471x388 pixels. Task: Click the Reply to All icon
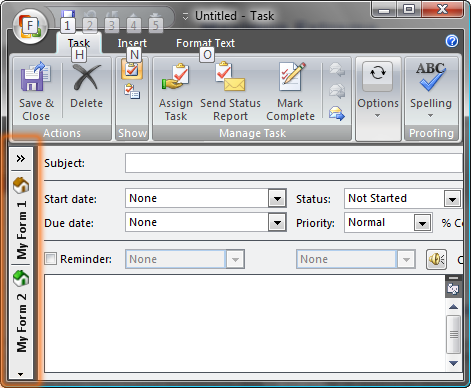tap(337, 91)
